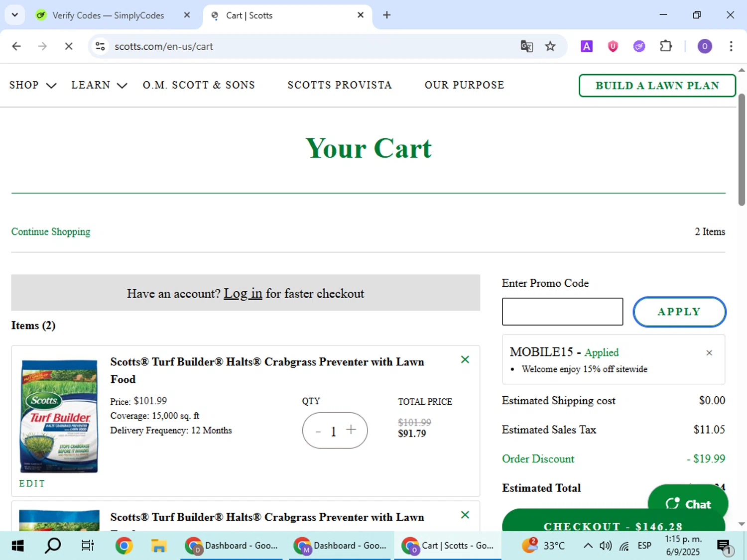Switch to second Dashboard Chrome window
This screenshot has width=747, height=560.
[x=340, y=546]
